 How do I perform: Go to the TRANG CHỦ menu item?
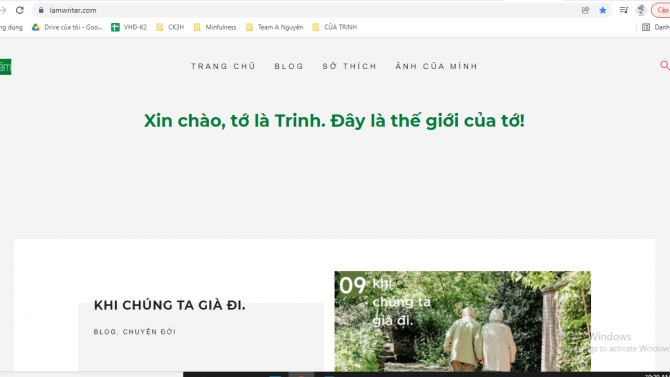[x=223, y=66]
